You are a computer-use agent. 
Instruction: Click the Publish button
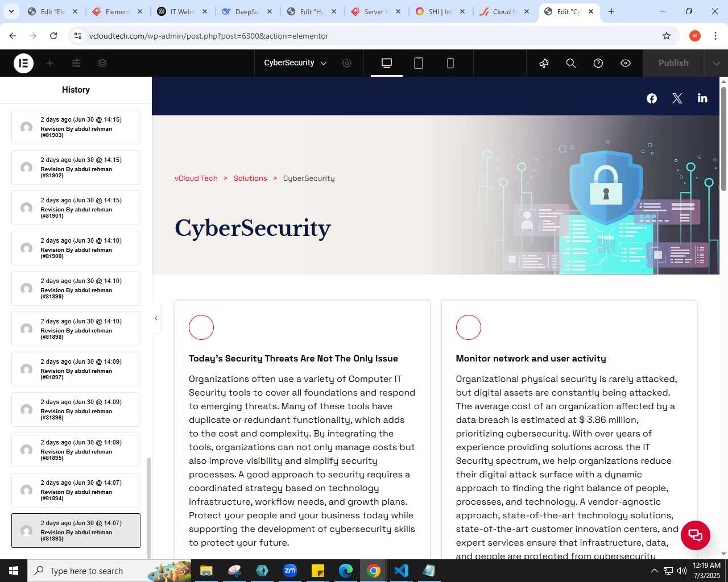[x=673, y=63]
